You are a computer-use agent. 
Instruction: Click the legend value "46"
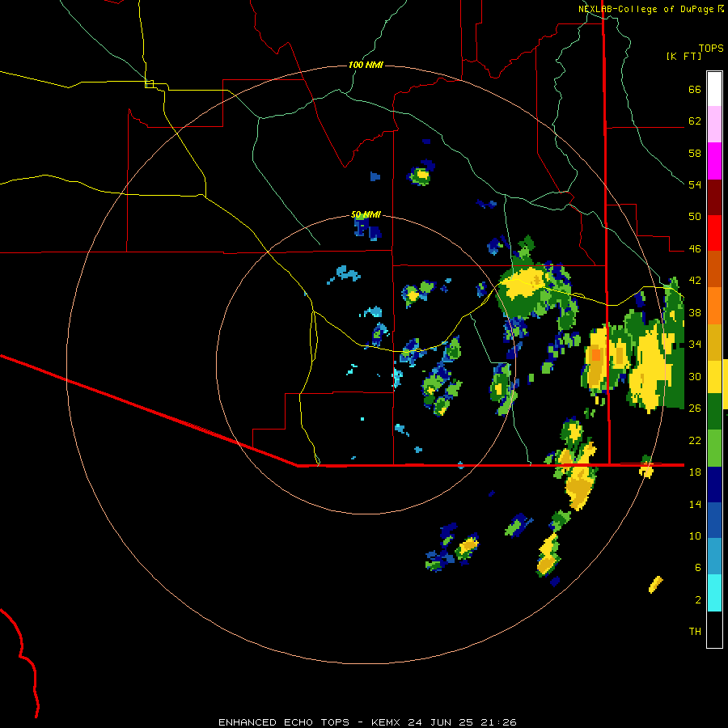(x=695, y=249)
